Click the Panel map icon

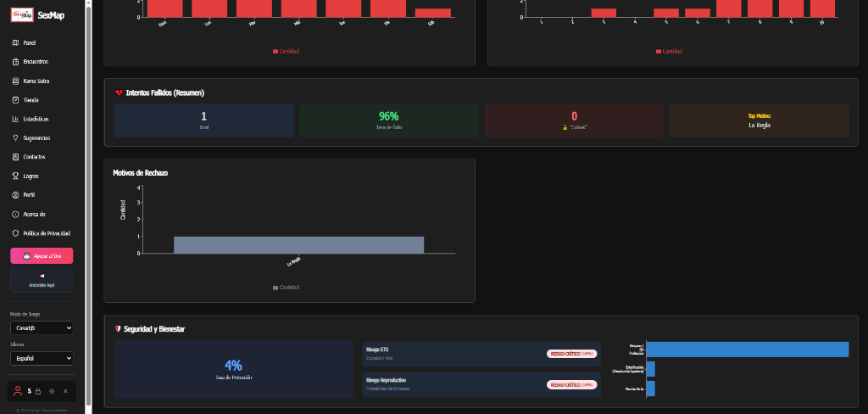15,42
